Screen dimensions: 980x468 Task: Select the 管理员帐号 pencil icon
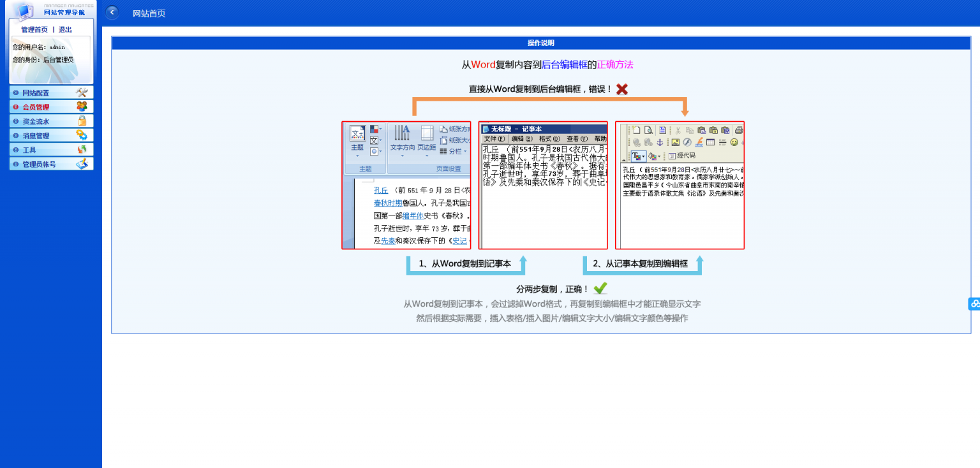(x=81, y=163)
